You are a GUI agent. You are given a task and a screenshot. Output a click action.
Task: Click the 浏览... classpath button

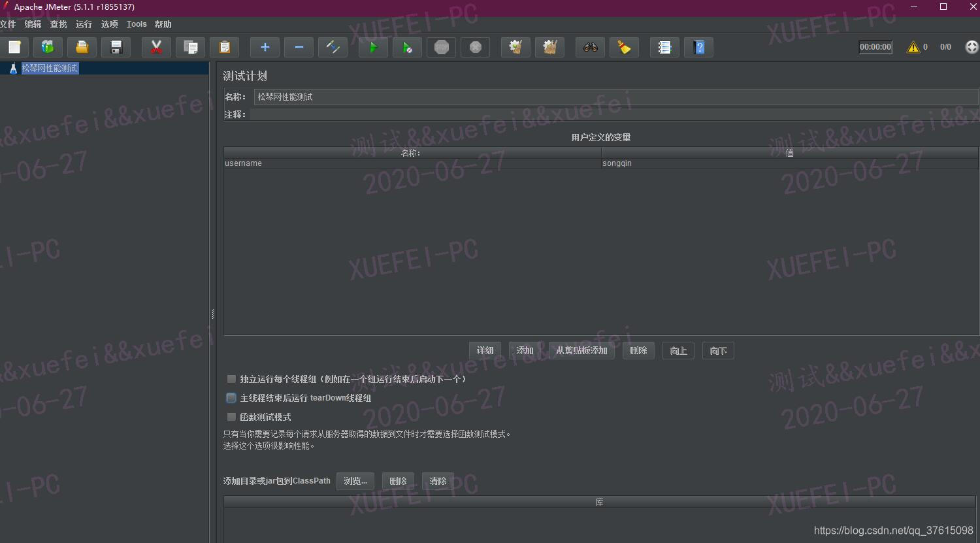pos(355,481)
